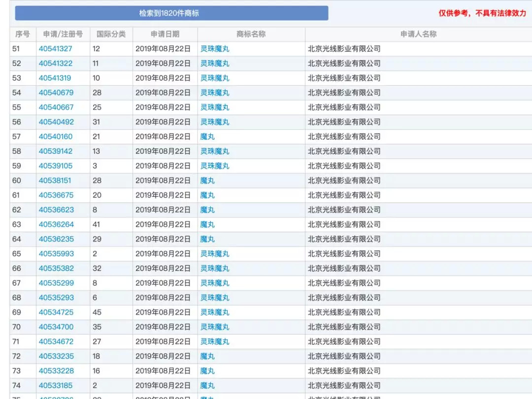Click registration number 40535993
532x399 pixels.
[56, 254]
